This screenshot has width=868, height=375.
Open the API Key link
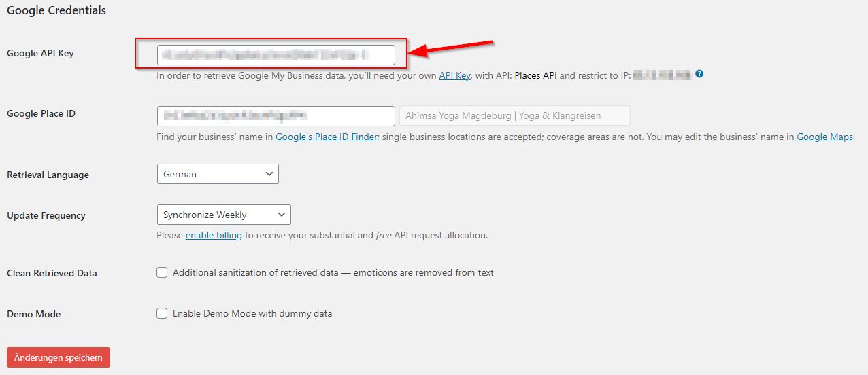454,75
